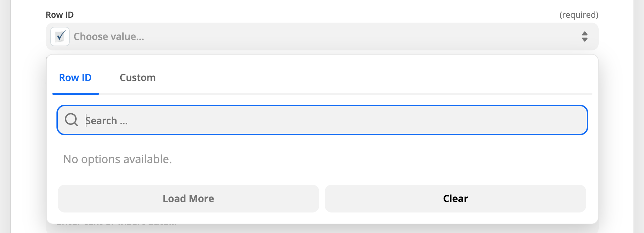The height and width of the screenshot is (233, 644).
Task: Click the down arrow of the value selector
Action: click(585, 40)
